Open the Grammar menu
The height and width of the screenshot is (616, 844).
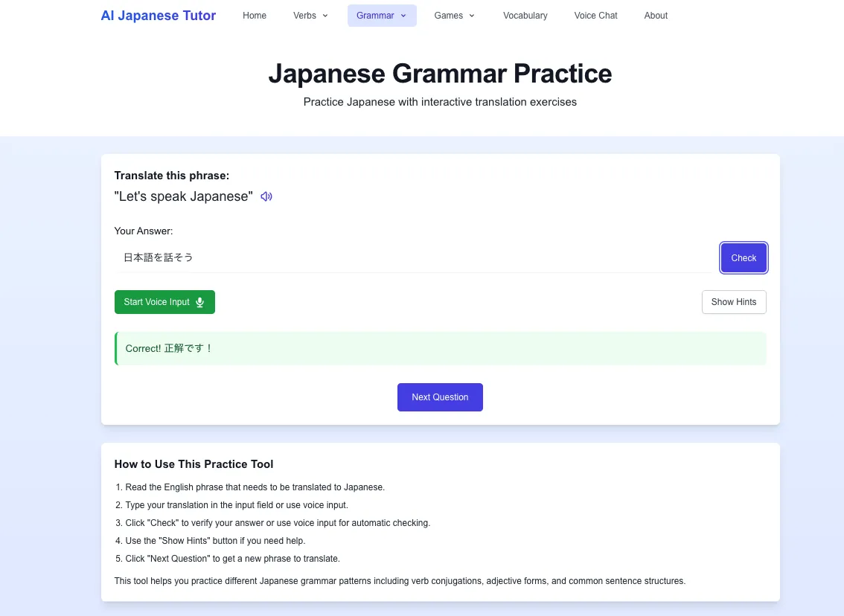(381, 16)
